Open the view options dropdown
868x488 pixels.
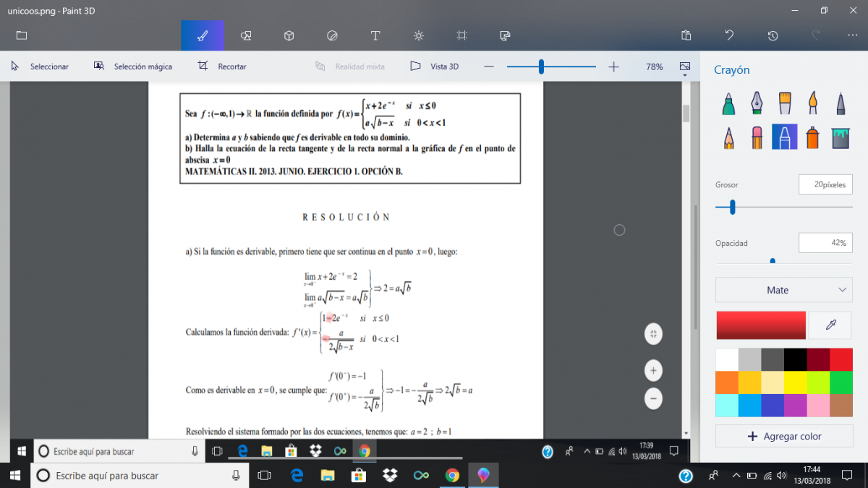[x=685, y=67]
